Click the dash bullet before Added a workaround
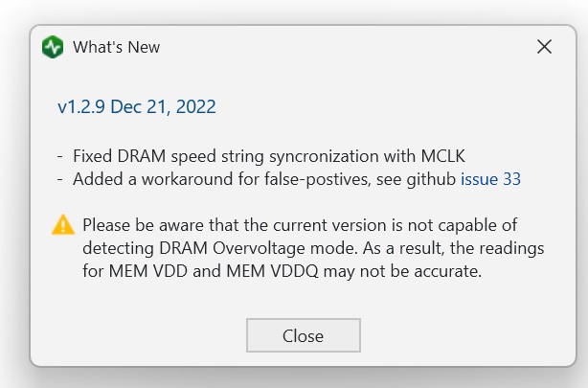Viewport: 588px width, 388px height. 61,178
